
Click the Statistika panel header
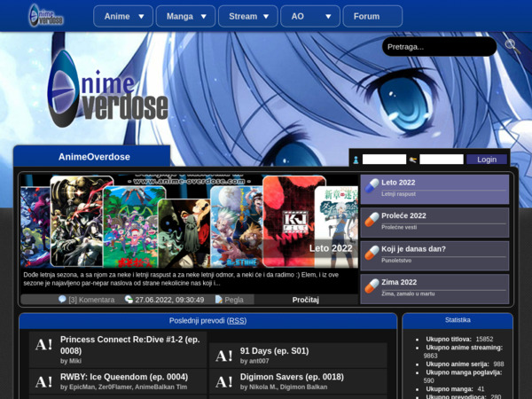[458, 320]
